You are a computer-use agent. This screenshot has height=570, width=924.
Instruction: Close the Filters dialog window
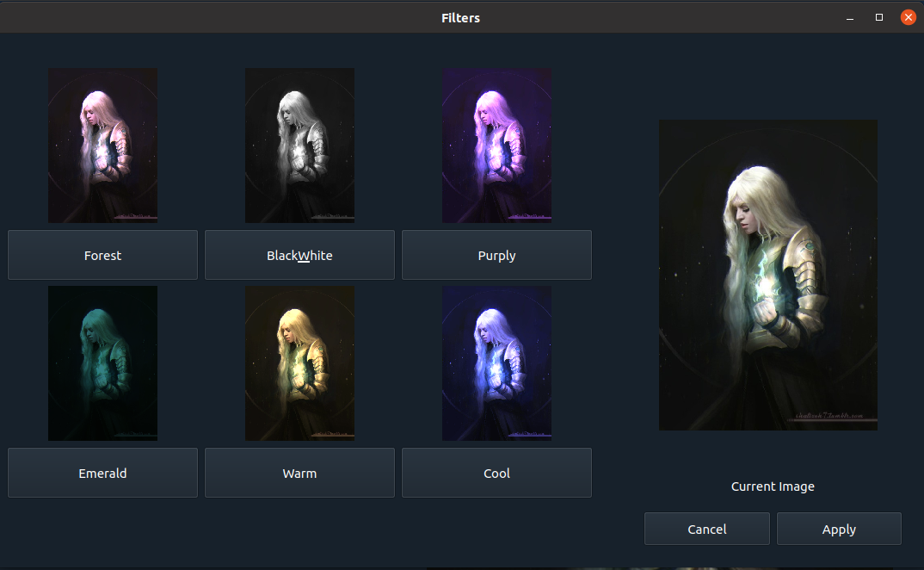point(909,17)
